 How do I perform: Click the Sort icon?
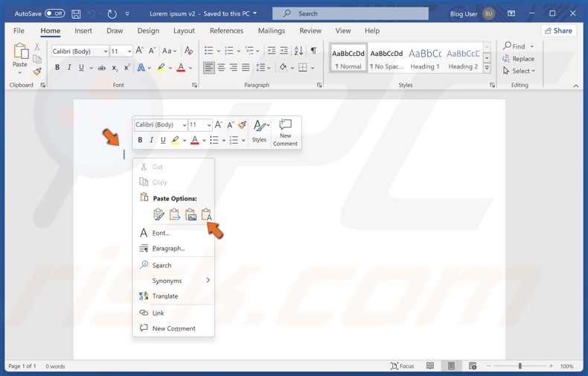coord(299,51)
